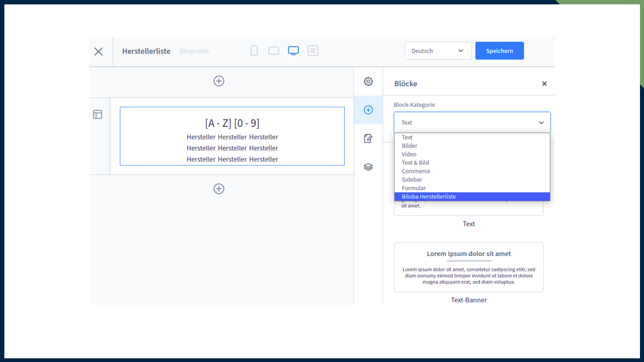Collapse the Block-Kategorie dropdown
Screen dimensions: 644x362
click(472, 123)
